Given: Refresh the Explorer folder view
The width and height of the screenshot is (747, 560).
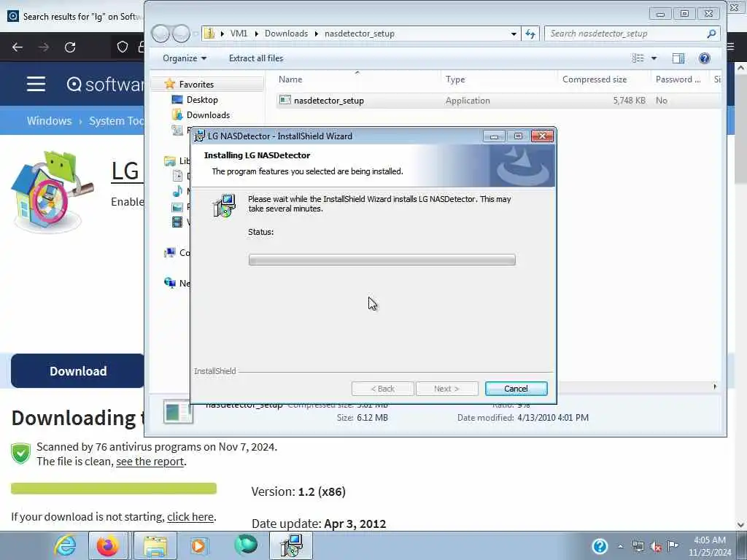Looking at the screenshot, I should point(530,34).
